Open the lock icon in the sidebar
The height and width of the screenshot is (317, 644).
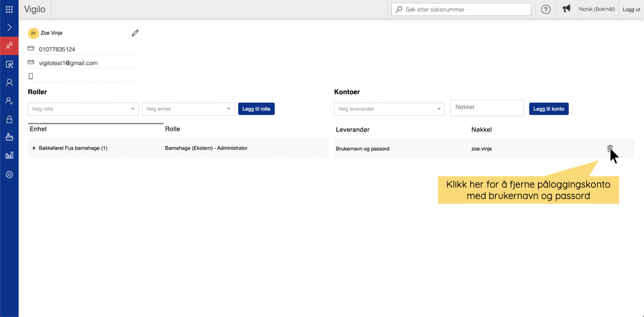pyautogui.click(x=9, y=119)
